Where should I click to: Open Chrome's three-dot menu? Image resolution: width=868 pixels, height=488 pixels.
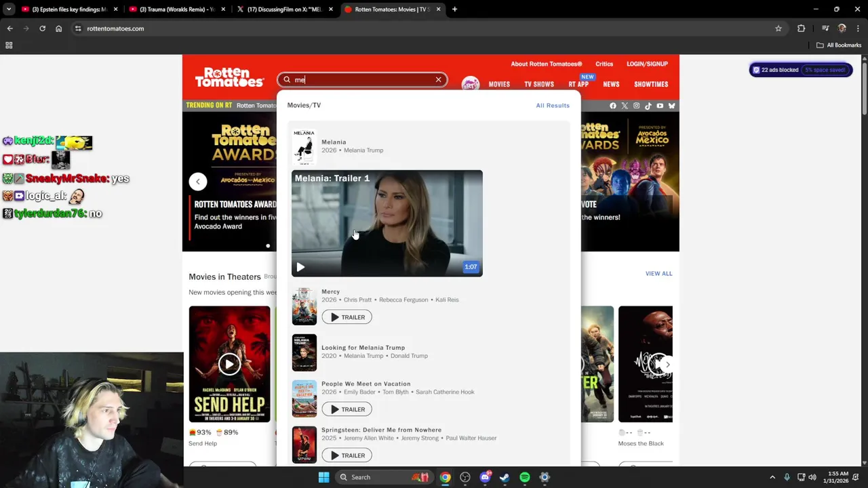coord(858,28)
